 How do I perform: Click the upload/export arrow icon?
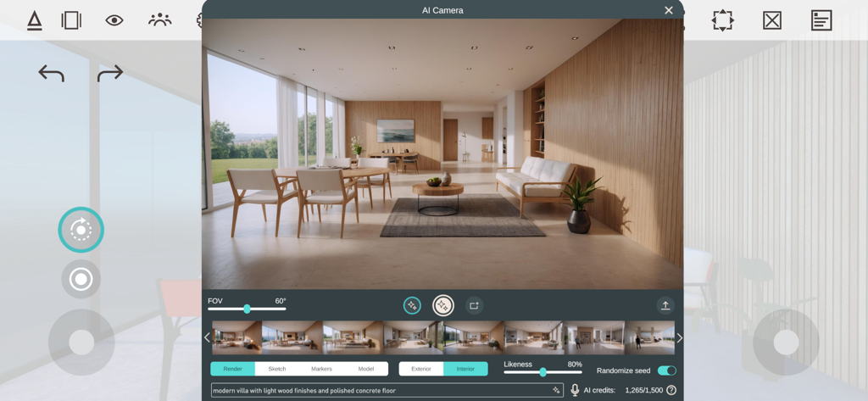click(x=665, y=305)
